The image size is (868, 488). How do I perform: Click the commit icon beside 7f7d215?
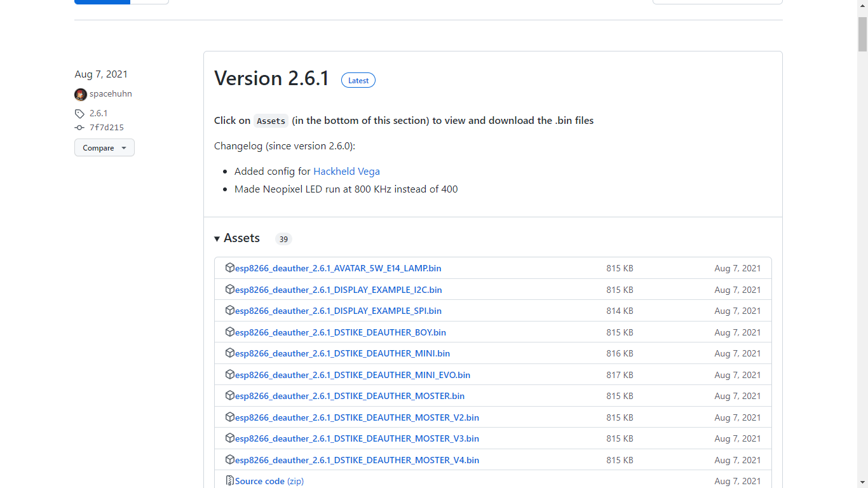(79, 127)
